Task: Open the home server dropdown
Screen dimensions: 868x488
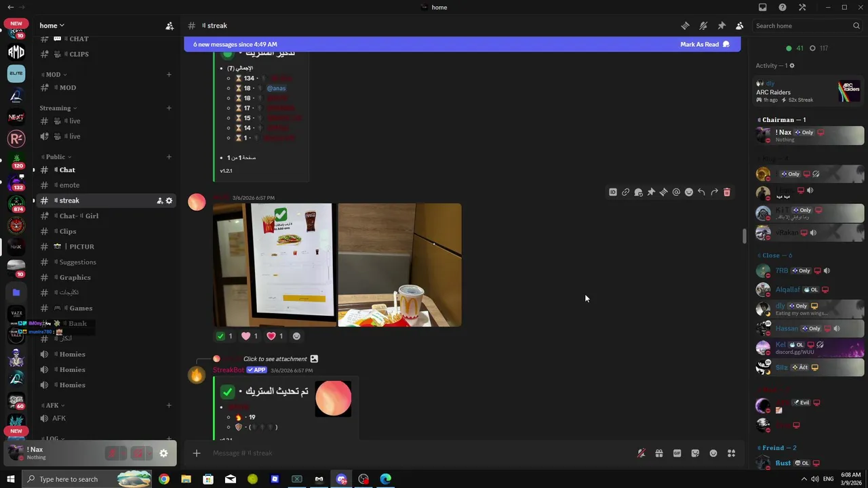Action: (52, 26)
